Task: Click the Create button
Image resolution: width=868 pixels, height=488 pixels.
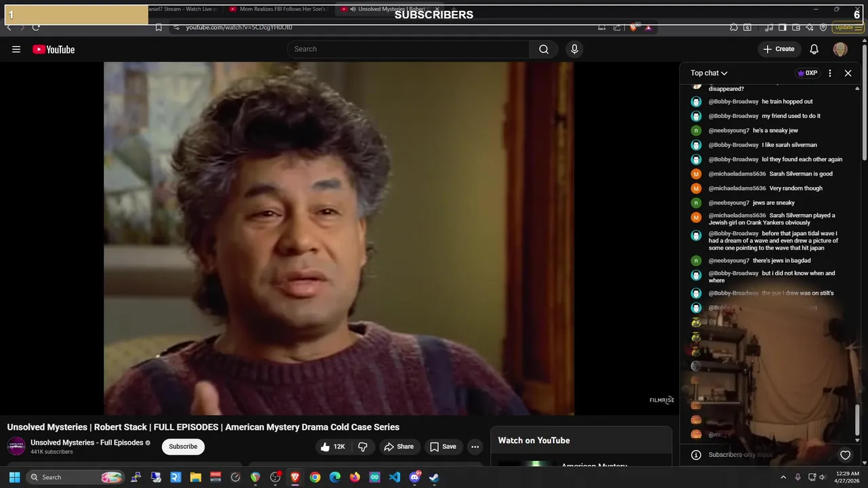Action: 778,49
